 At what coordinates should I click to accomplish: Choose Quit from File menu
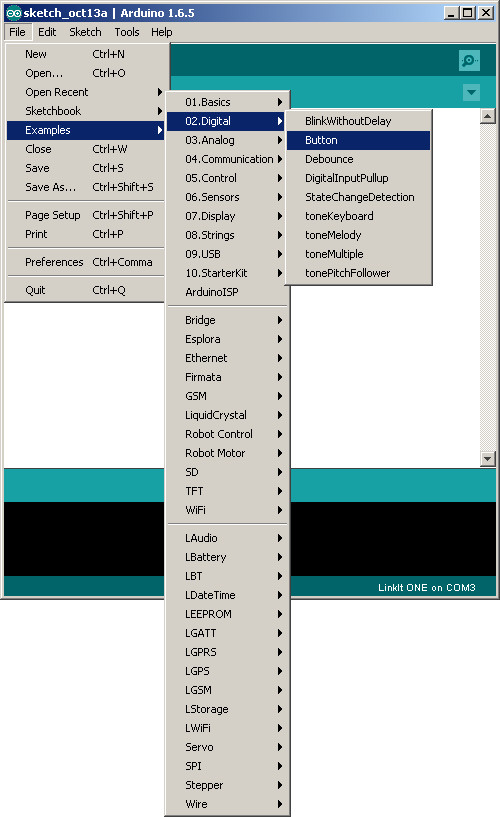pyautogui.click(x=86, y=290)
